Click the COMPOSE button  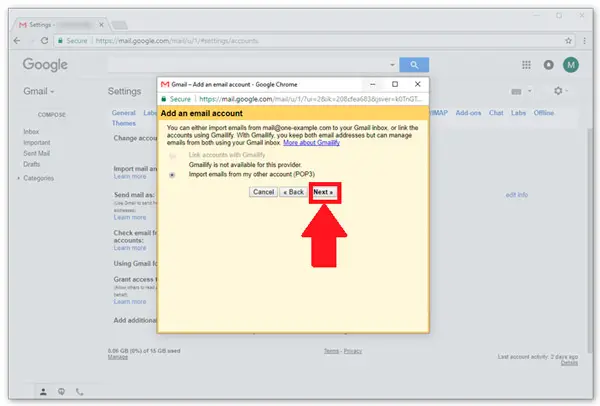click(x=52, y=115)
